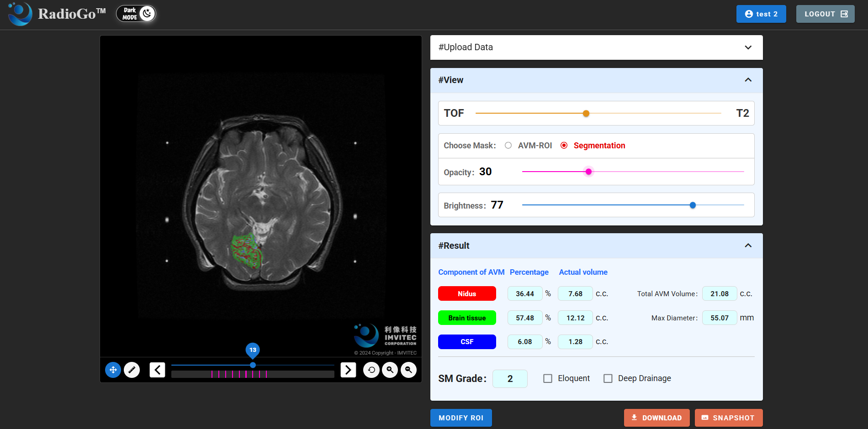Click the TOF label
Image resolution: width=868 pixels, height=429 pixels.
click(x=454, y=113)
